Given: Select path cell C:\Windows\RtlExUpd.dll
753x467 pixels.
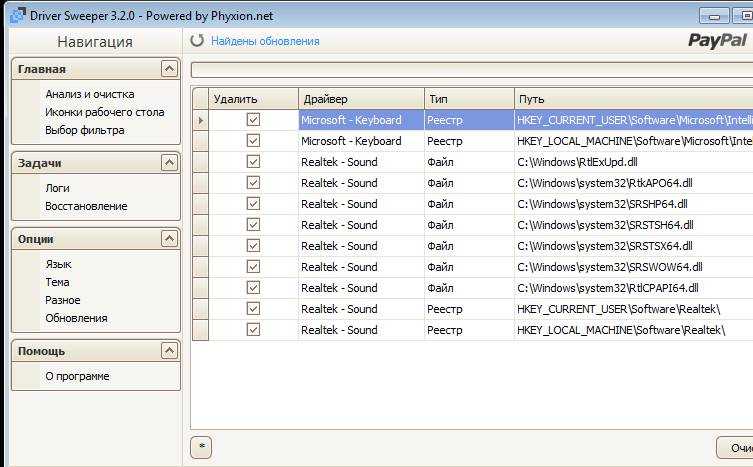Looking at the screenshot, I should (634, 162).
